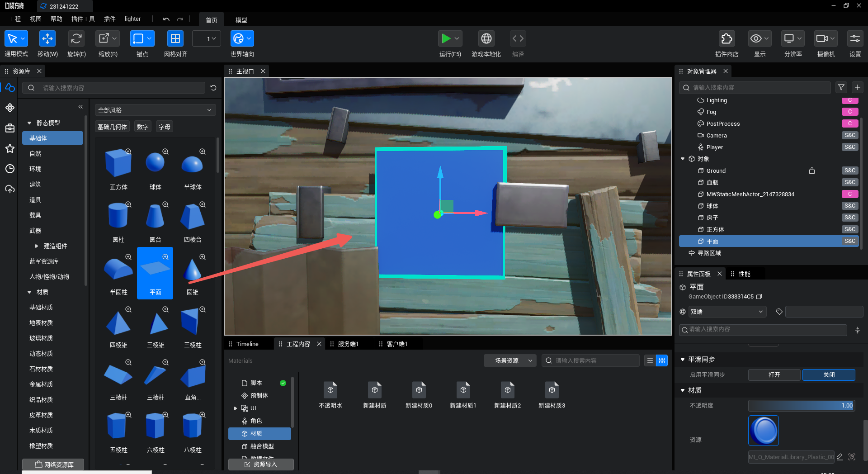868x474 pixels.
Task: Click the filter icon in 对象管理器
Action: pos(841,87)
